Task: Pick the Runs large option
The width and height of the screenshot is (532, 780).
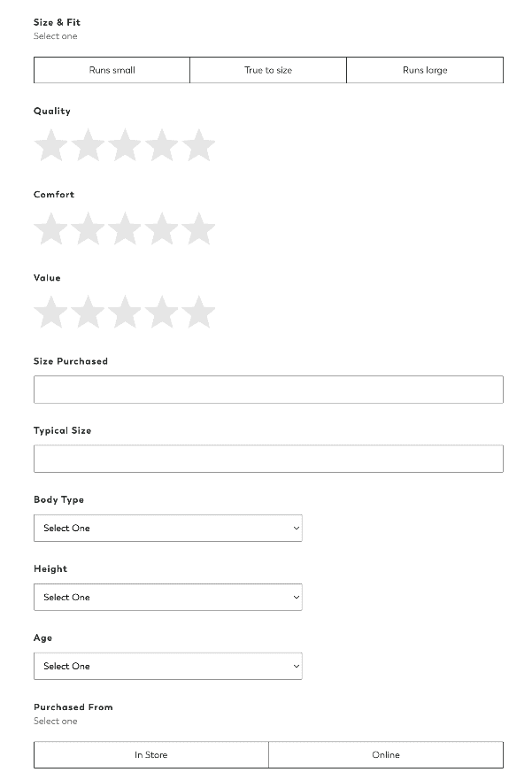Action: point(425,70)
